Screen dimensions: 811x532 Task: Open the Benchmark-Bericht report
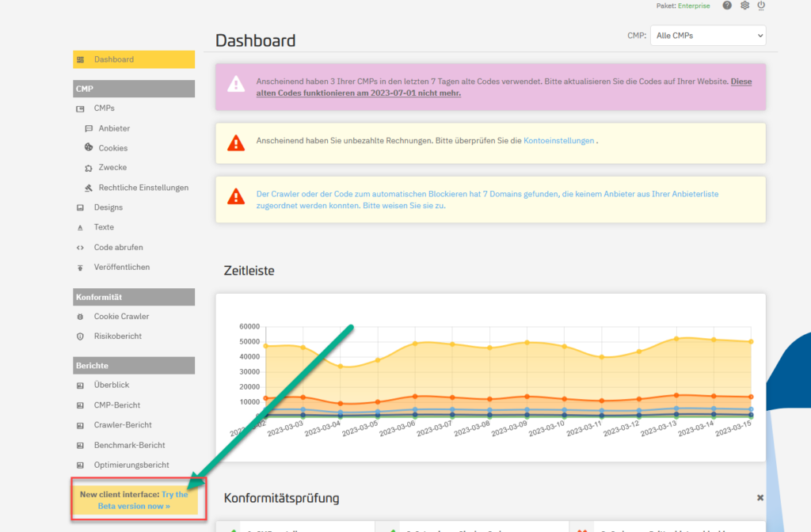point(129,445)
